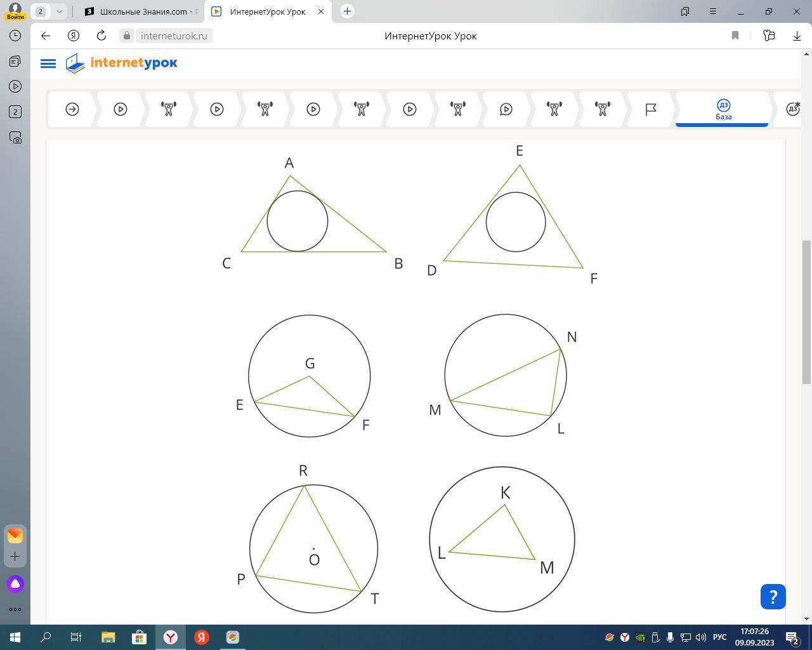This screenshot has width=812, height=650.
Task: Open the Windows Start menu
Action: 15,637
